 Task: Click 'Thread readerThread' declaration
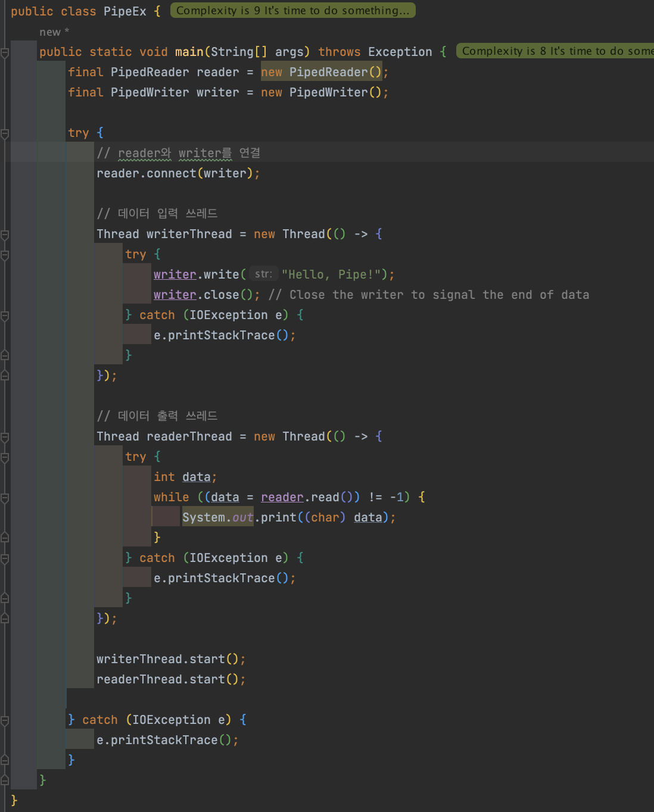tap(164, 436)
